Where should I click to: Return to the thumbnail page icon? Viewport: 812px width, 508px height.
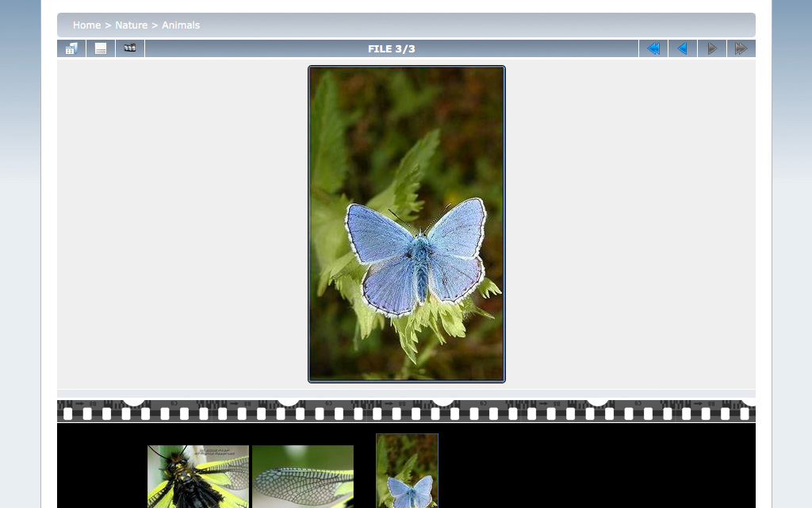71,48
